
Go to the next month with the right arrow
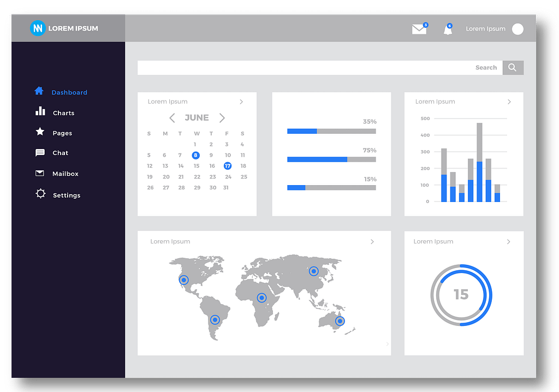(222, 117)
